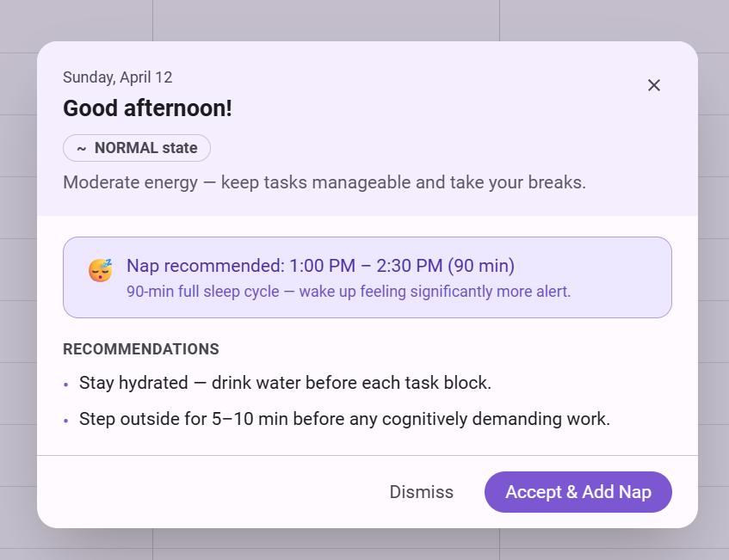The image size is (729, 560).
Task: Close the afternoon recommendation dialog
Action: tap(654, 85)
